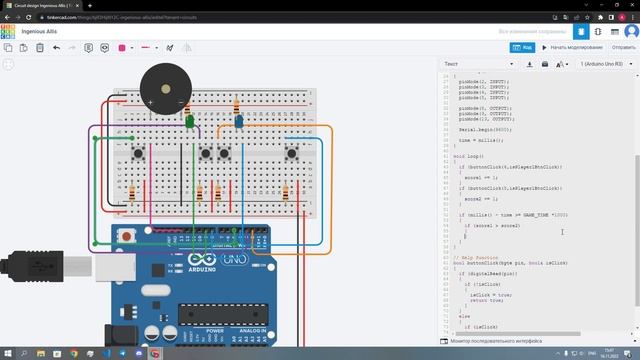The image size is (640, 360).
Task: Click the rotate component icon
Action: pos(170,48)
